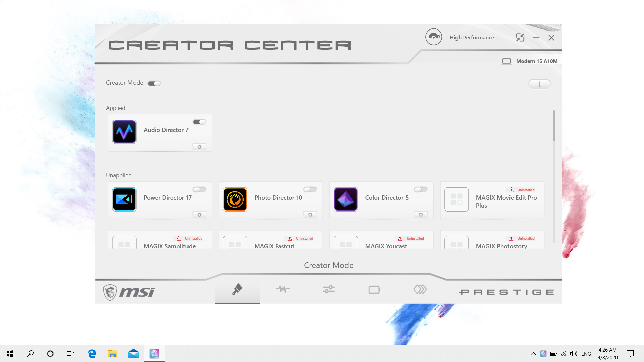Click the MAGIX Fastcut Uninstalled warning

point(301,239)
